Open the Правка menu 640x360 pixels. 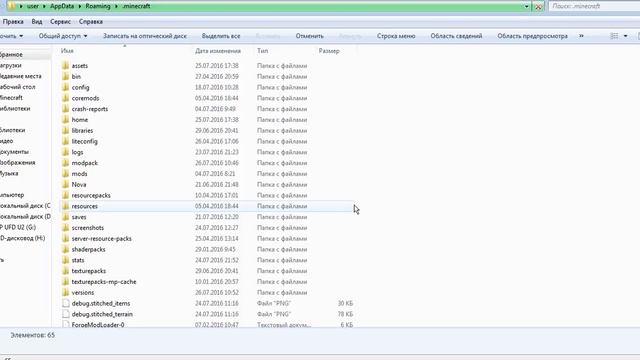(x=13, y=22)
